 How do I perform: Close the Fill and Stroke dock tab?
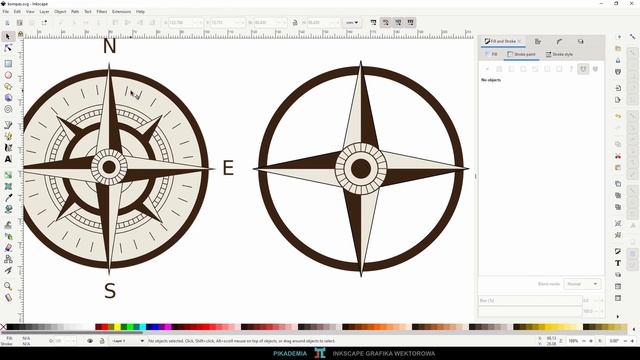coord(519,41)
